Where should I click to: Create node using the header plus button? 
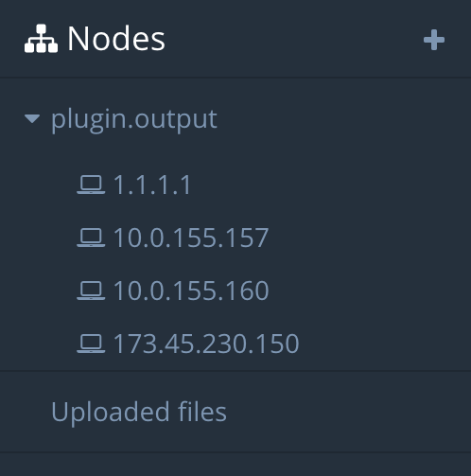click(434, 40)
